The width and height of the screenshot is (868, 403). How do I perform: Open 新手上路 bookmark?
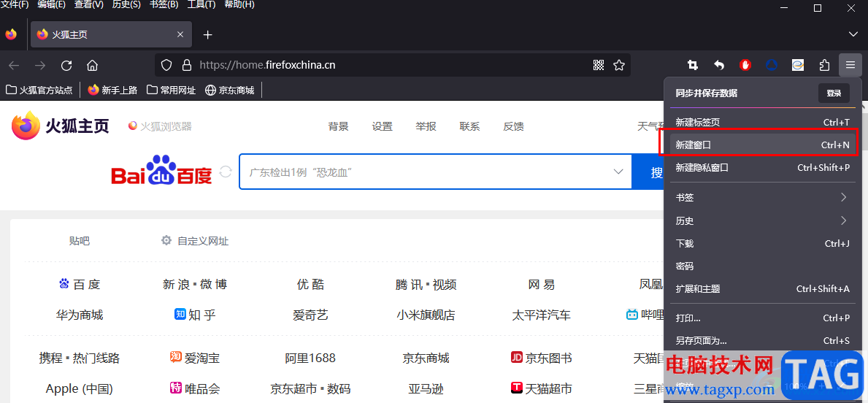(x=112, y=91)
